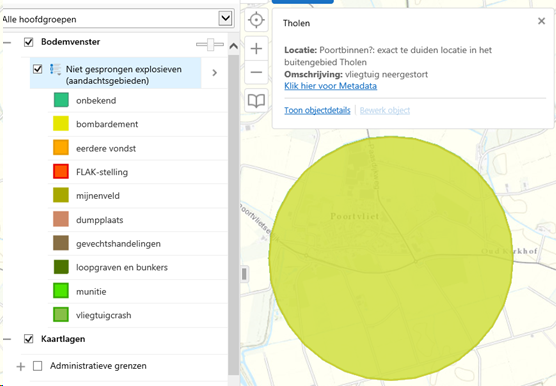Select the FLAK-stelling legend label
This screenshot has width=556, height=386.
102,172
